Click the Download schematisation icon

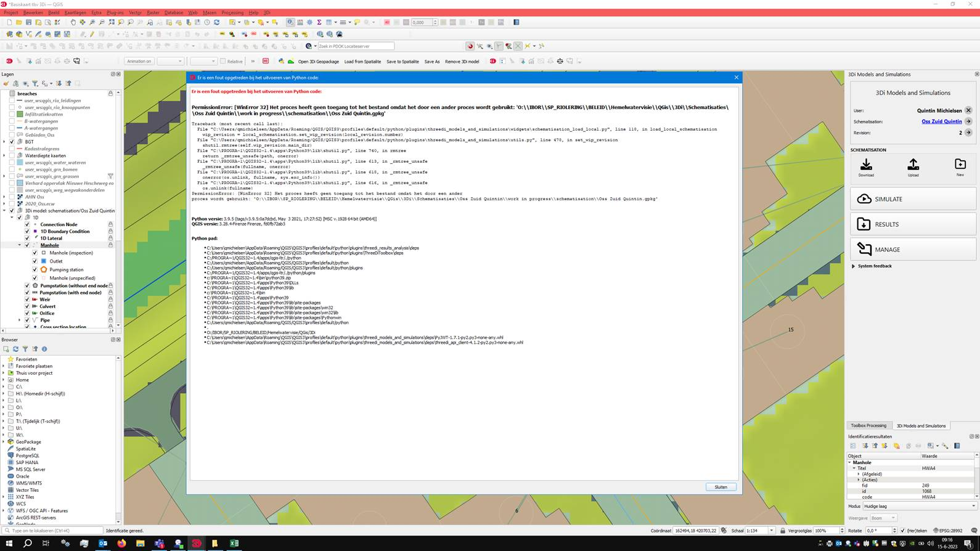866,165
